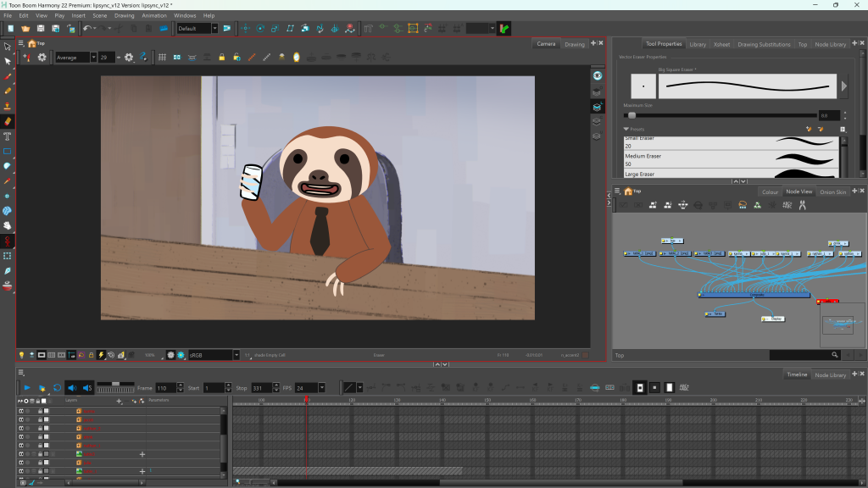Toggle lock on the first timeline layer

(x=40, y=411)
